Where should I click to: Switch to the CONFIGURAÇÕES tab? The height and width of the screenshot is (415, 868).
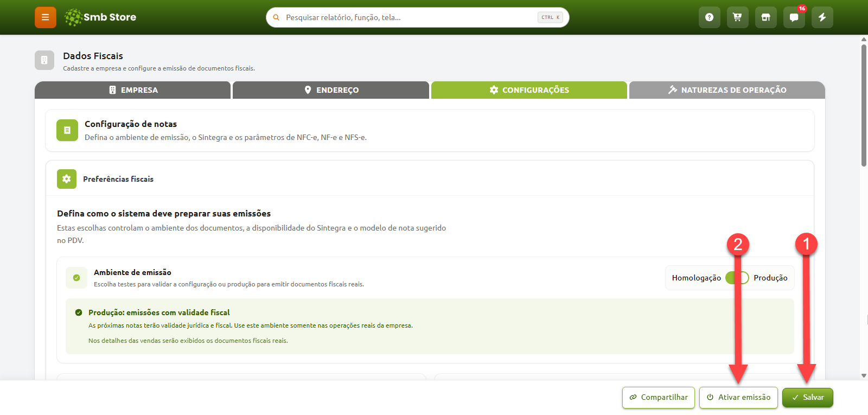529,90
